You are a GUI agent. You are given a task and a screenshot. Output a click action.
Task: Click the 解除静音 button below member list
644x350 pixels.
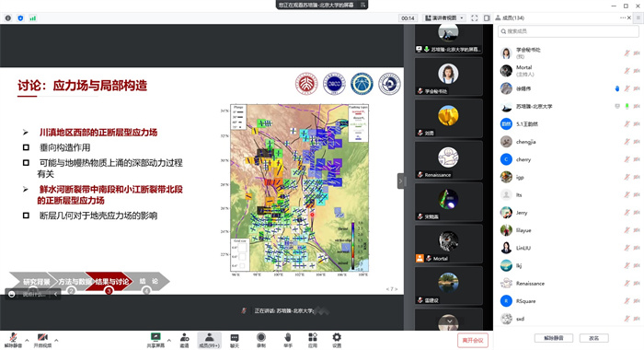pyautogui.click(x=553, y=338)
